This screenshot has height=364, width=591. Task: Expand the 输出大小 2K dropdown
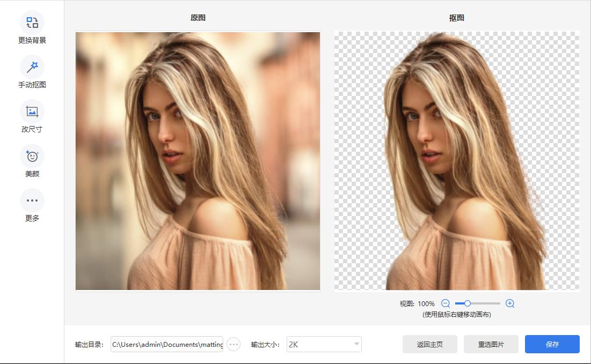(324, 344)
